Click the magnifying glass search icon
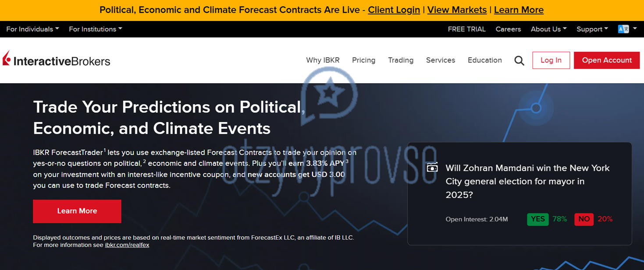This screenshot has width=644, height=270. click(x=519, y=60)
